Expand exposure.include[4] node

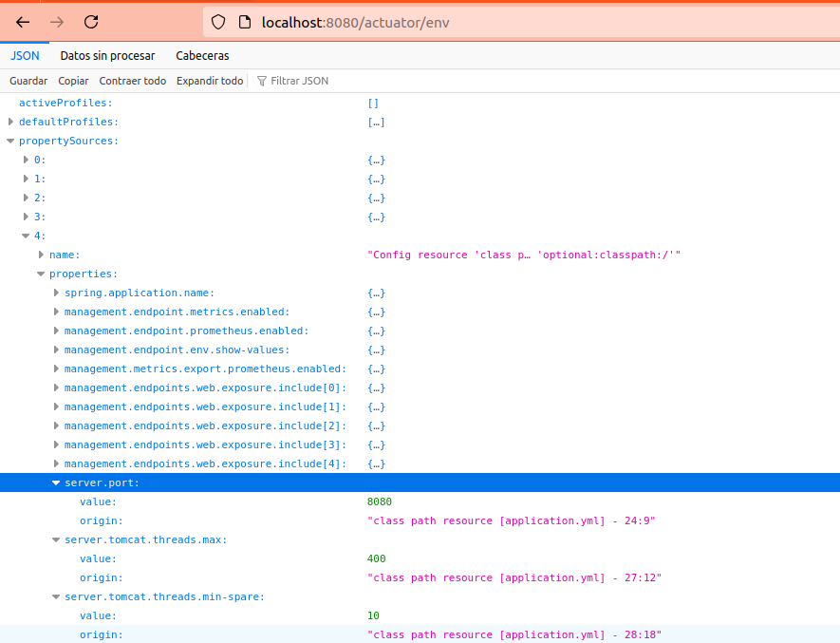tap(56, 463)
